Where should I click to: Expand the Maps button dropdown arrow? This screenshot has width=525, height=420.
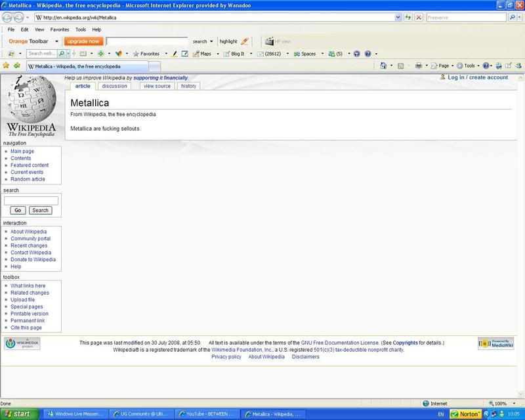point(218,54)
